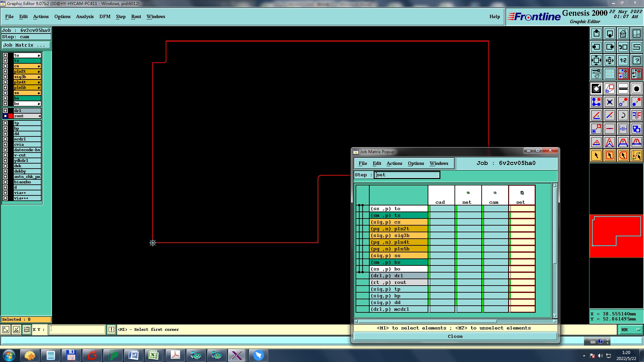This screenshot has width=644, height=362.
Task: Click the 1:2 zoom scale icon
Action: [x=623, y=60]
